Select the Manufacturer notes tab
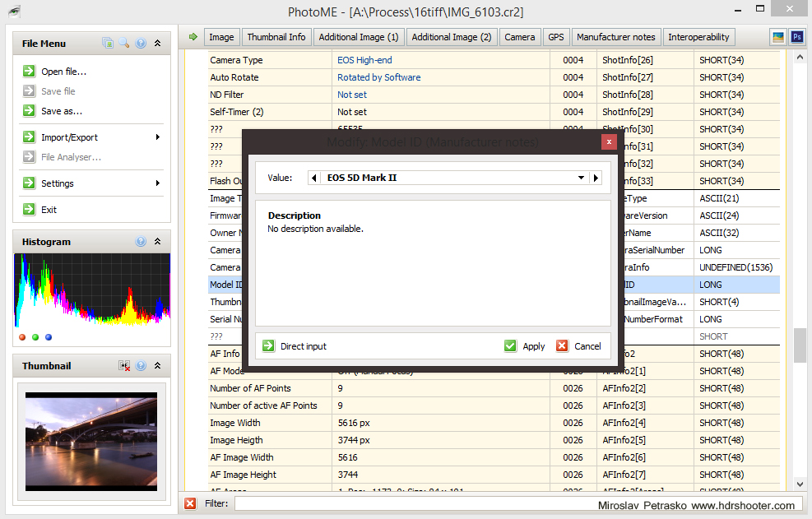This screenshot has height=519, width=812. (x=616, y=37)
